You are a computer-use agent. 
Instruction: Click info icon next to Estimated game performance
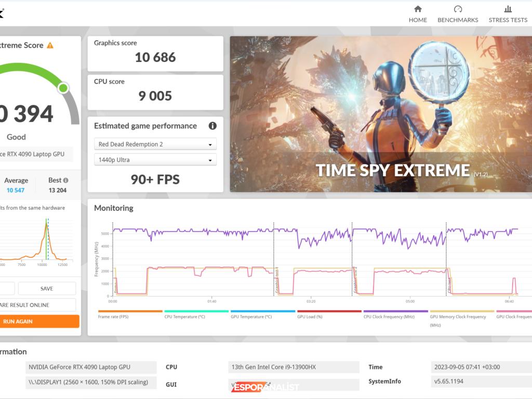click(212, 126)
